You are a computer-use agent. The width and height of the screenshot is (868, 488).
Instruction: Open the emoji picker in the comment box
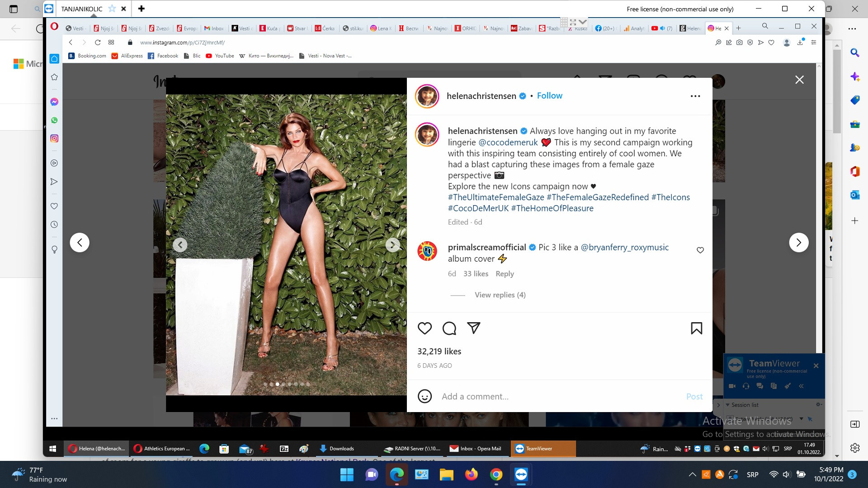coord(425,396)
